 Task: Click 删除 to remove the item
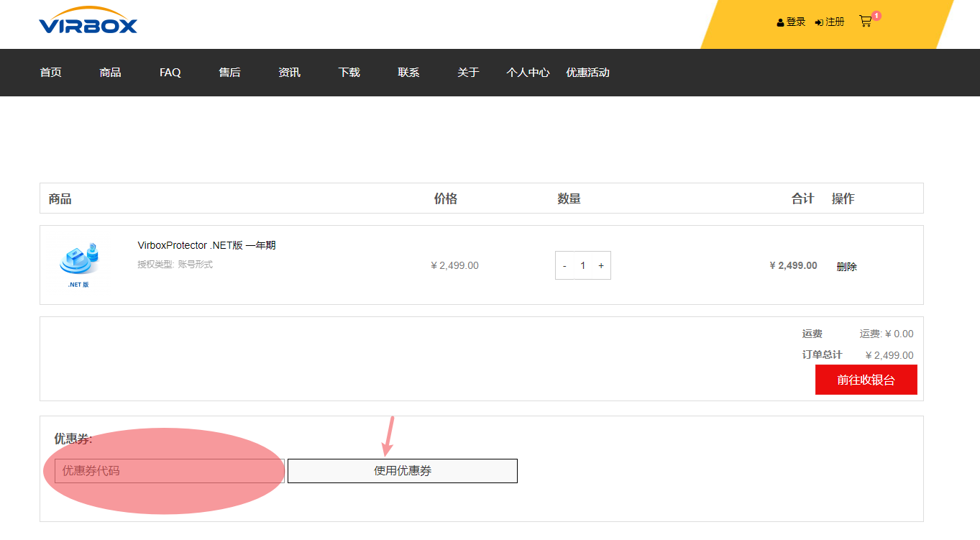pyautogui.click(x=846, y=267)
